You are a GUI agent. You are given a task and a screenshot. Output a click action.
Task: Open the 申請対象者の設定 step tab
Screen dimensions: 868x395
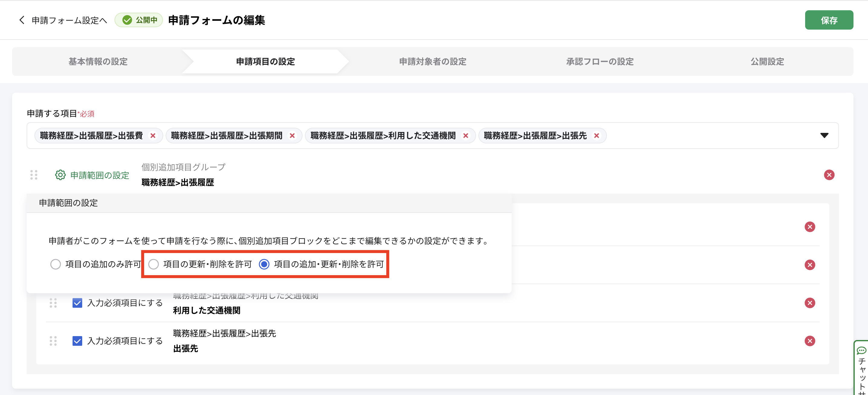pyautogui.click(x=433, y=62)
